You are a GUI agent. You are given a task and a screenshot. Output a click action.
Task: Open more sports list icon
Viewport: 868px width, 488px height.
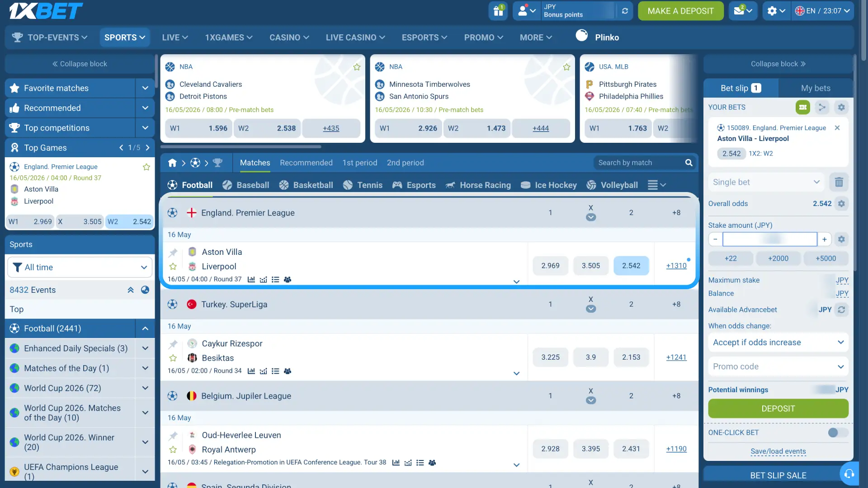657,185
